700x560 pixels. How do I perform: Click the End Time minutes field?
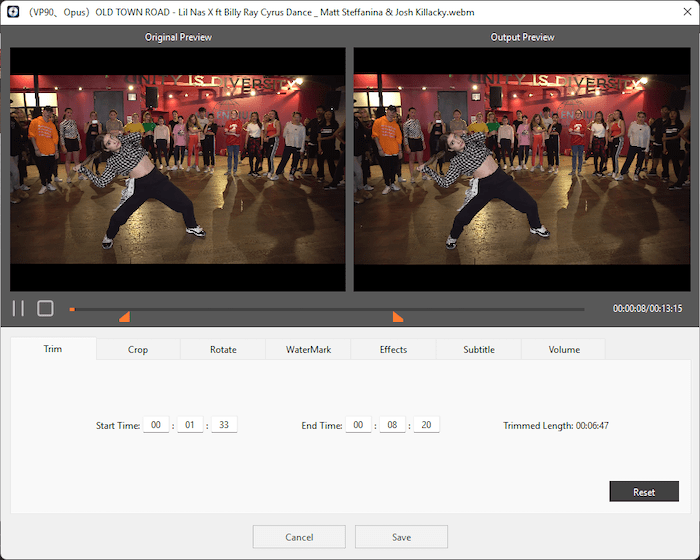tap(393, 425)
